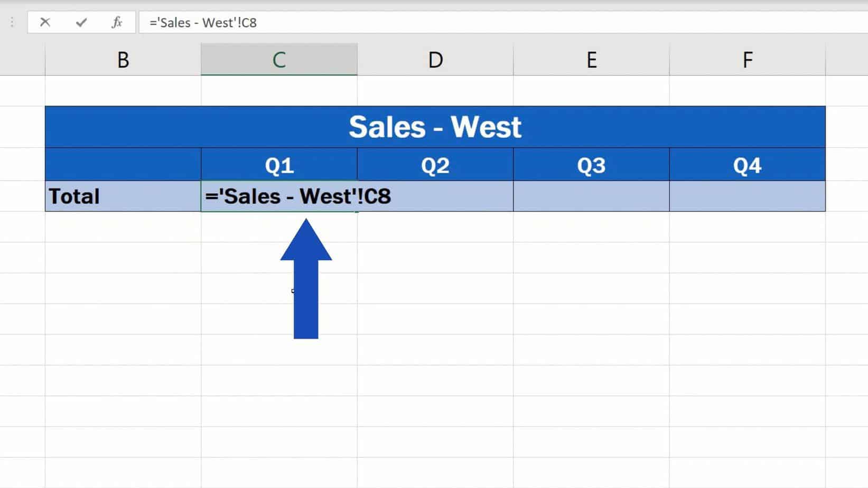The image size is (868, 488).
Task: Select the empty Total cell under Q3
Action: [591, 196]
